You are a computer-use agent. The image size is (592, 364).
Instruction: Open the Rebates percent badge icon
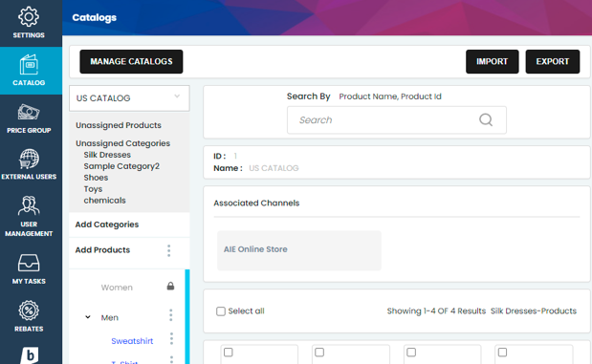coord(29,310)
